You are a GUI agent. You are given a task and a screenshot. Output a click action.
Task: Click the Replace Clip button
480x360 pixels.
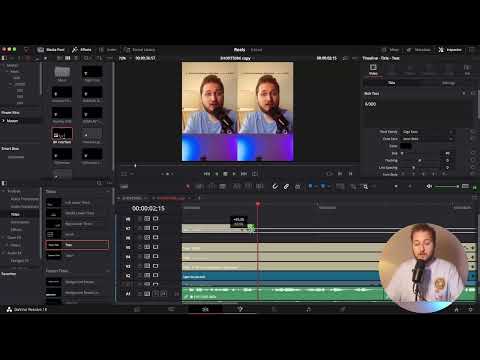click(260, 187)
